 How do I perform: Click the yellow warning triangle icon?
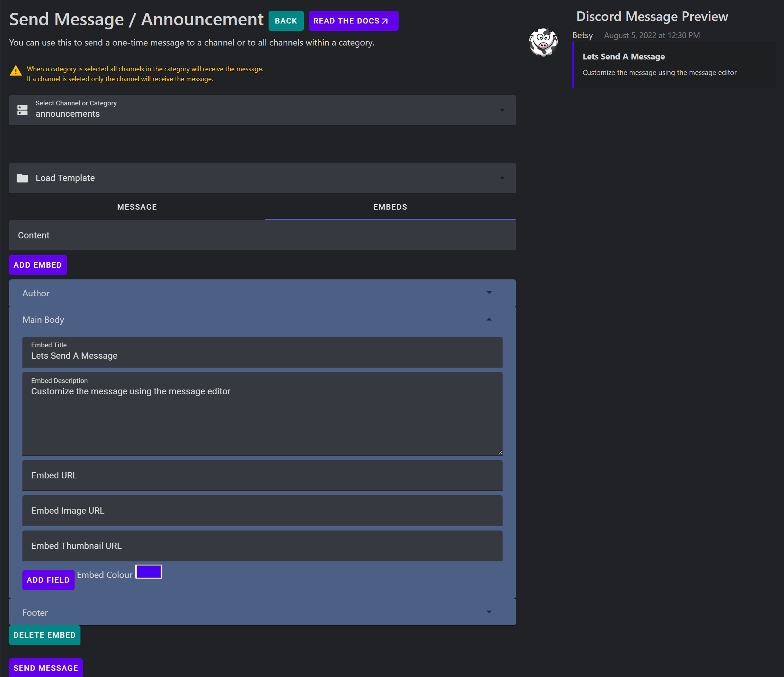click(15, 71)
